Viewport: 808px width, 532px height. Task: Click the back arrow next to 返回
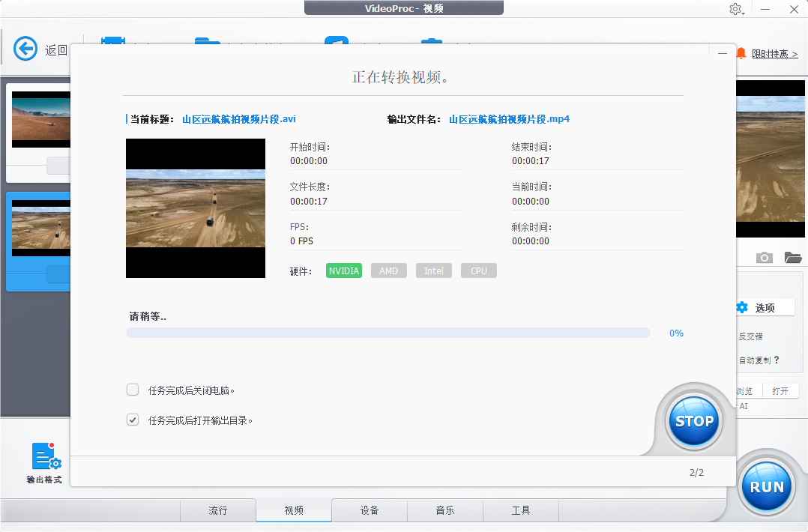[x=25, y=48]
